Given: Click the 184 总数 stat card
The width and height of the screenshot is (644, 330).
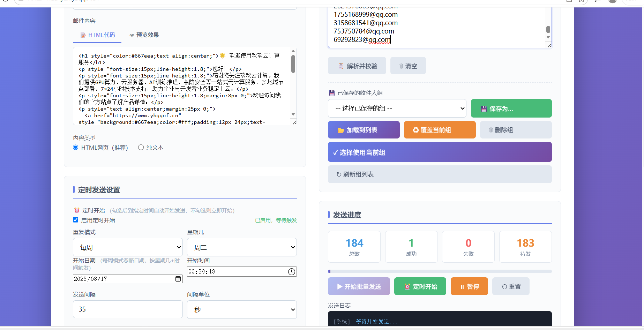Looking at the screenshot, I should [354, 247].
